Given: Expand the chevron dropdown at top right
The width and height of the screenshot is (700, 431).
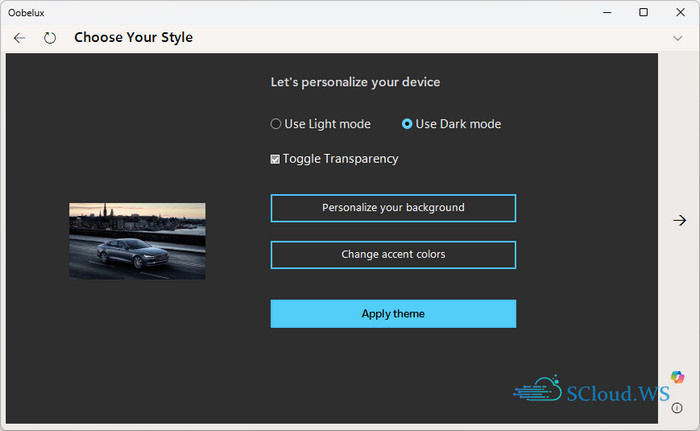Looking at the screenshot, I should click(678, 38).
